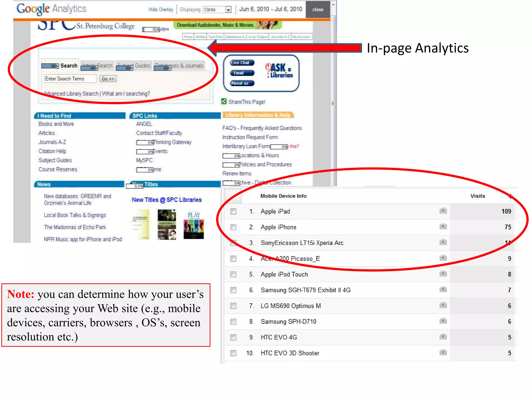Tick the checkbox for Apple iPad
Image resolution: width=532 pixels, height=399 pixels.
[233, 211]
